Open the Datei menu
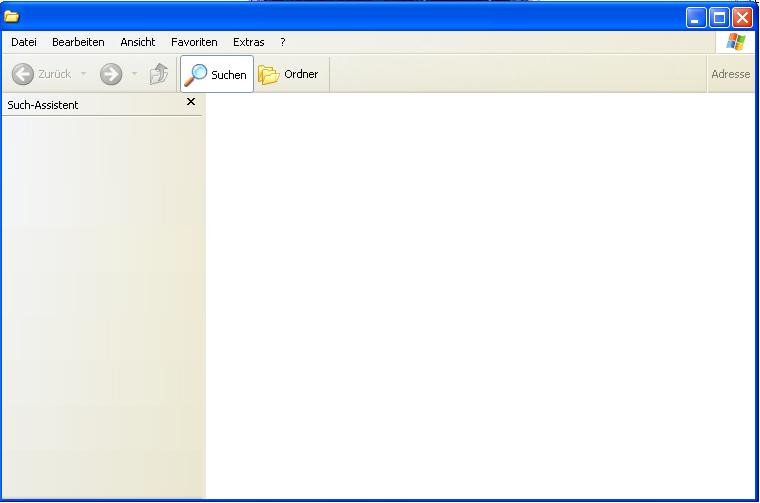 point(24,42)
